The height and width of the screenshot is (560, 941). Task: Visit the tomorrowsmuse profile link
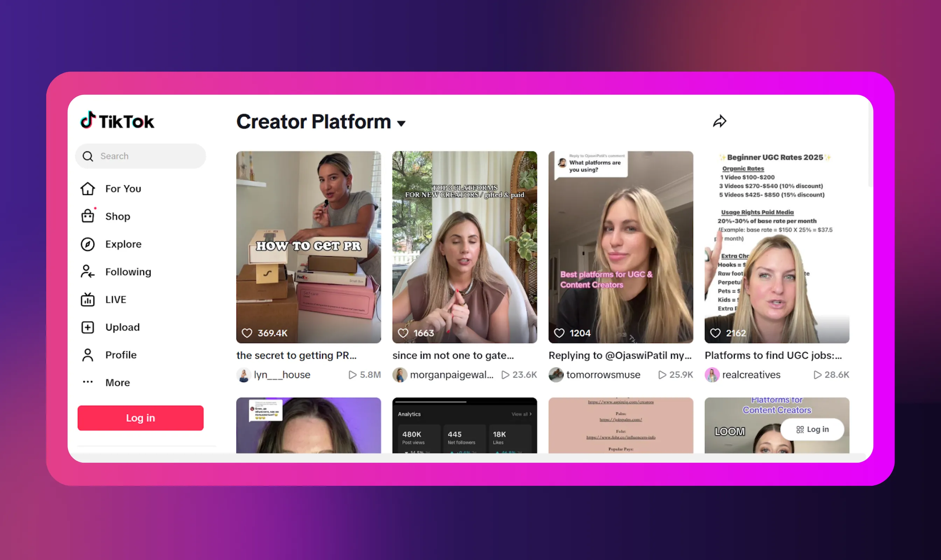[x=603, y=374]
